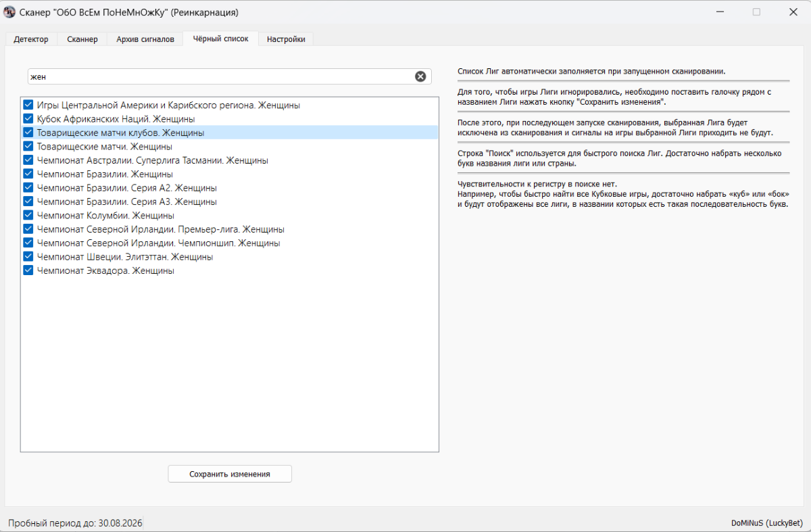811x532 pixels.
Task: Toggle checkbox for Чемпионат Колумбии. Женщины
Action: 28,216
